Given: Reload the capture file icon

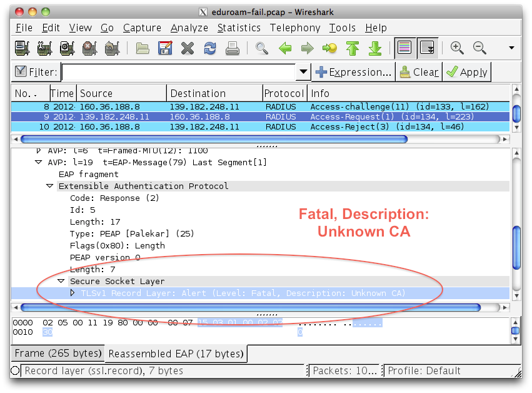Looking at the screenshot, I should tap(210, 48).
